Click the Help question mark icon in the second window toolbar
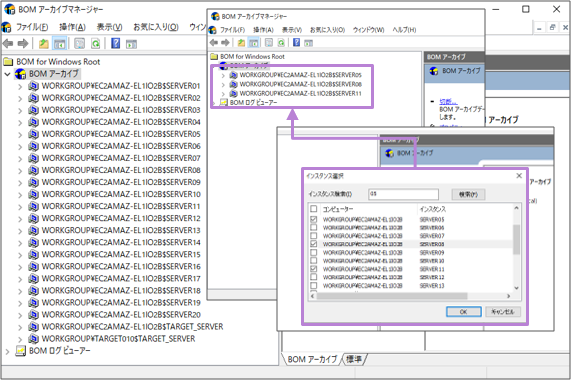 tap(296, 43)
